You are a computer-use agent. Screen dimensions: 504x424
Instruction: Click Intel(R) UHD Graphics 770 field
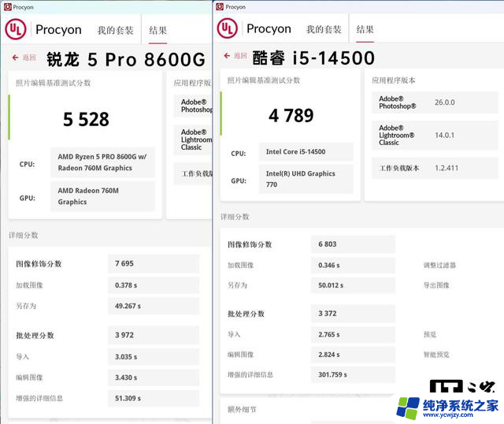coord(306,179)
